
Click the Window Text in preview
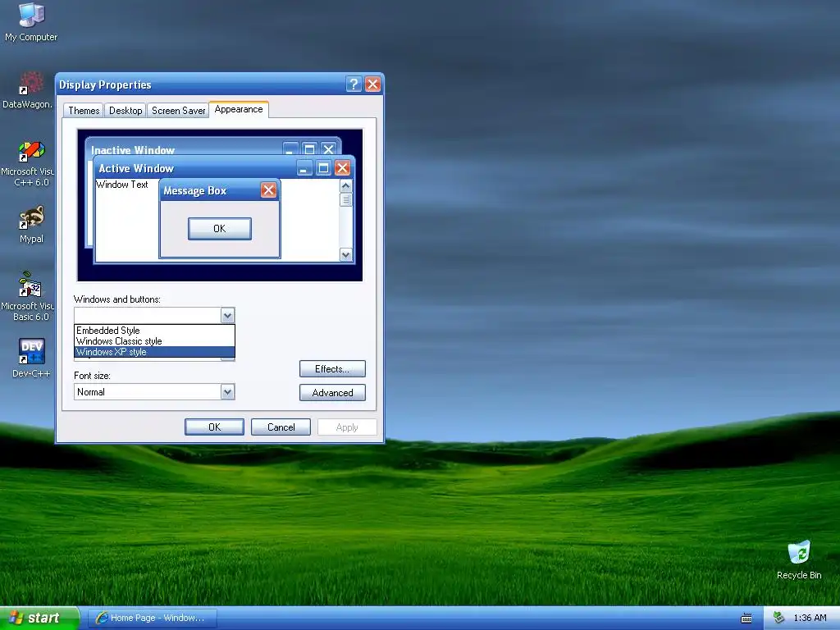pyautogui.click(x=121, y=185)
